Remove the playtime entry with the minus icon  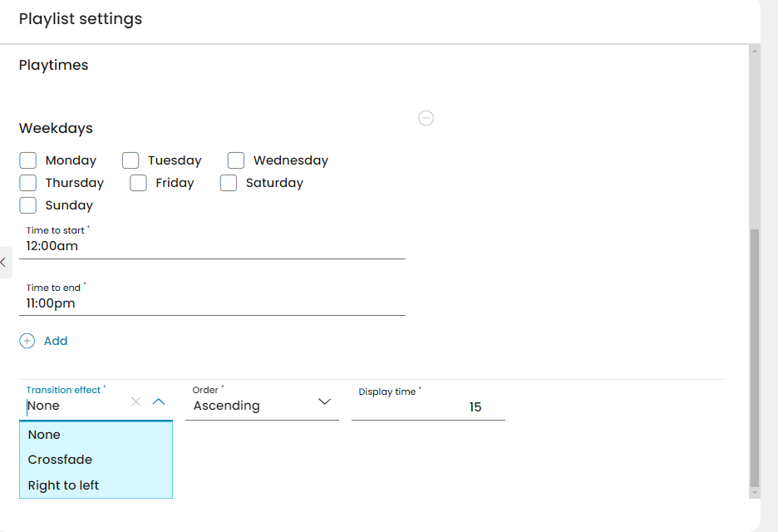pyautogui.click(x=426, y=118)
